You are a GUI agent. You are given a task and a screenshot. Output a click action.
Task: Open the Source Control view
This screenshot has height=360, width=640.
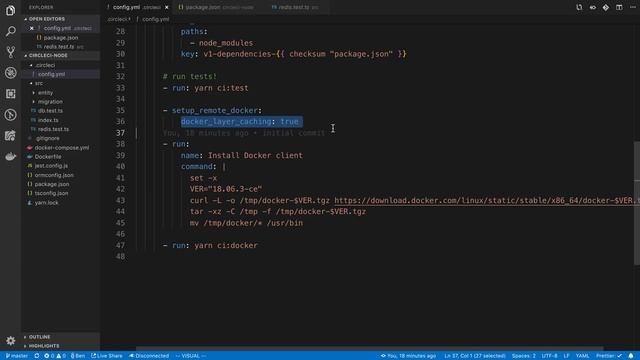pyautogui.click(x=10, y=52)
